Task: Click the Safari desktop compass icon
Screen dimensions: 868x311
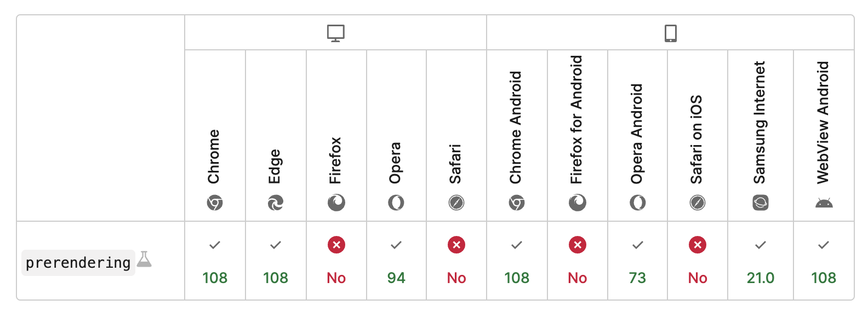Action: coord(456,203)
